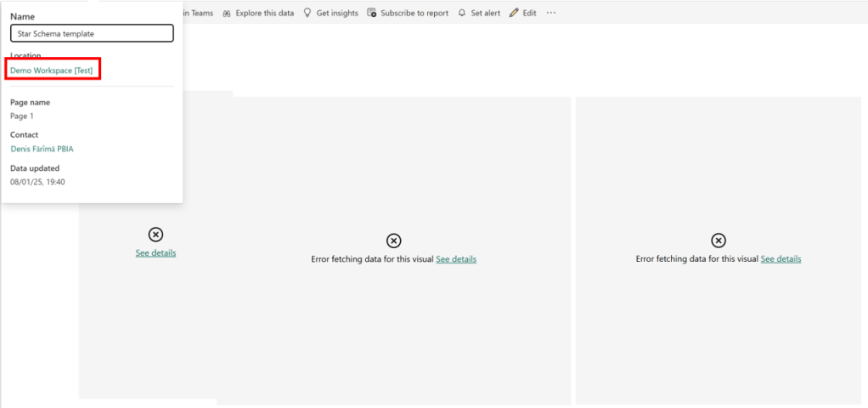Open the Demo Workspace [Test] location link
Viewport: 868px width, 408px height.
click(x=52, y=70)
